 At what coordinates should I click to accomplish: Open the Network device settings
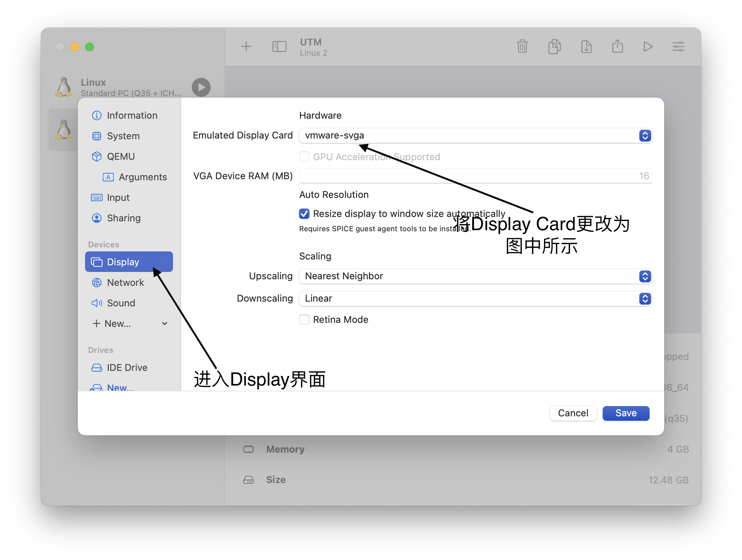click(x=129, y=283)
